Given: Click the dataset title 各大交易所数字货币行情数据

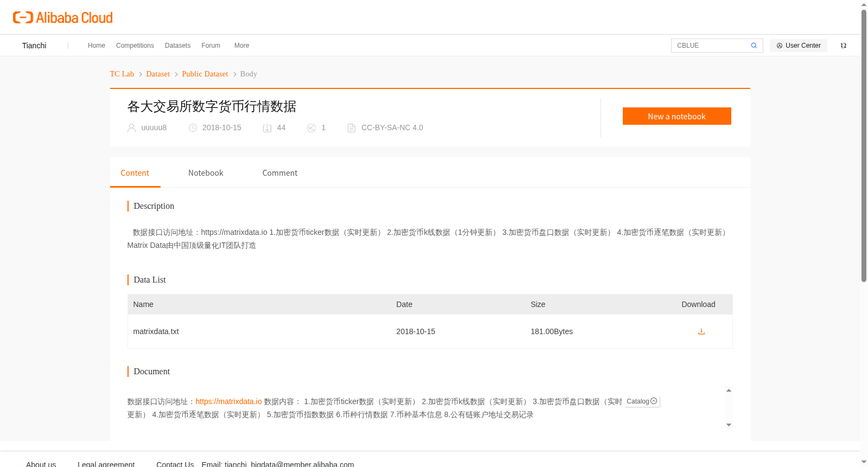Looking at the screenshot, I should 212,106.
